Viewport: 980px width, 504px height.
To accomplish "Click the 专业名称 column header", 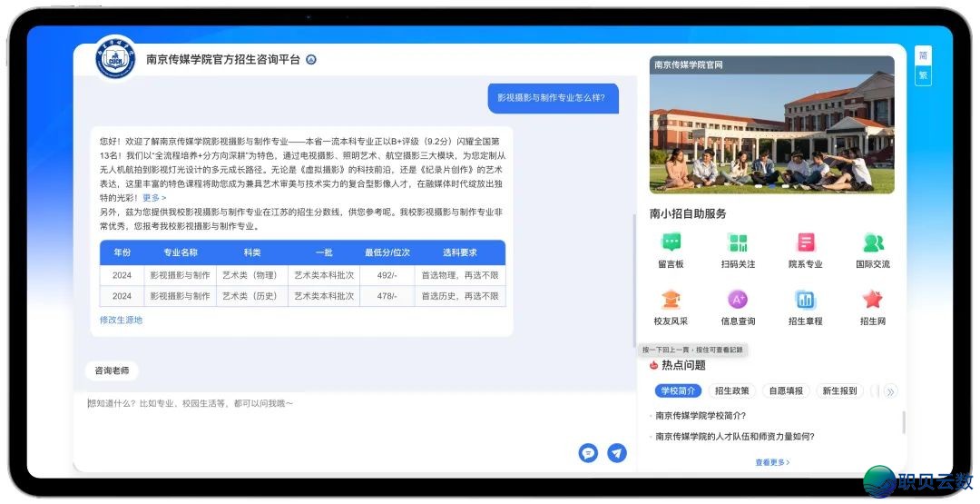I will [x=181, y=252].
